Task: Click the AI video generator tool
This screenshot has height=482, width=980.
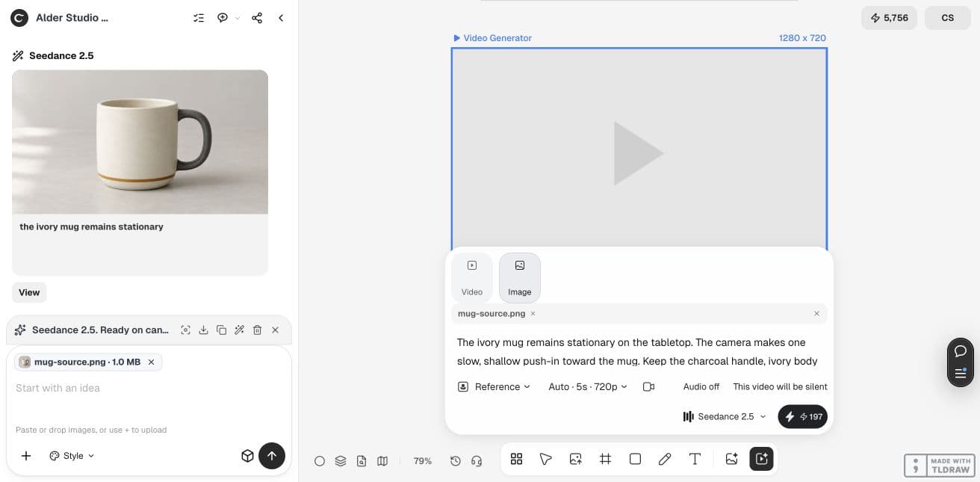Action: [x=762, y=459]
